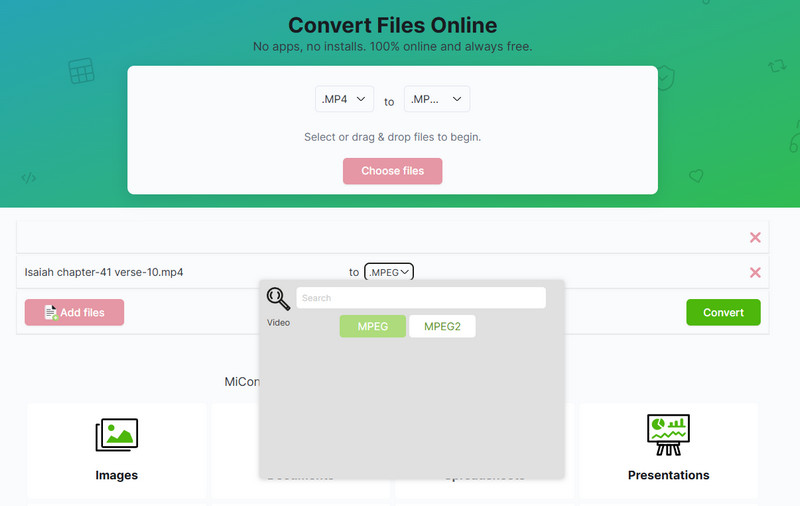This screenshot has height=506, width=800.
Task: Remove the Isaiah chapter-41 file row
Action: pyautogui.click(x=755, y=272)
